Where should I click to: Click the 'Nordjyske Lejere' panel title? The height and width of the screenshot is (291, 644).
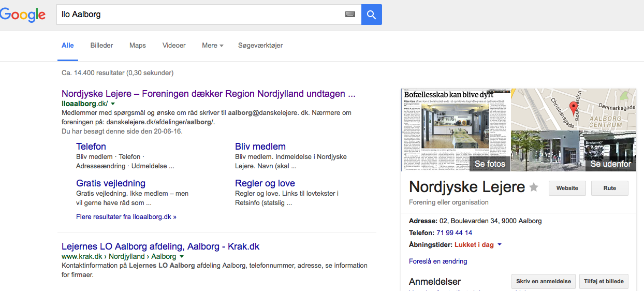pyautogui.click(x=467, y=187)
